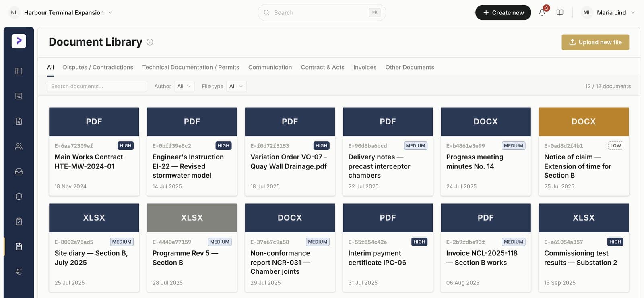Open Delivery notes PDF thumbnail
The height and width of the screenshot is (298, 644).
coord(388,122)
